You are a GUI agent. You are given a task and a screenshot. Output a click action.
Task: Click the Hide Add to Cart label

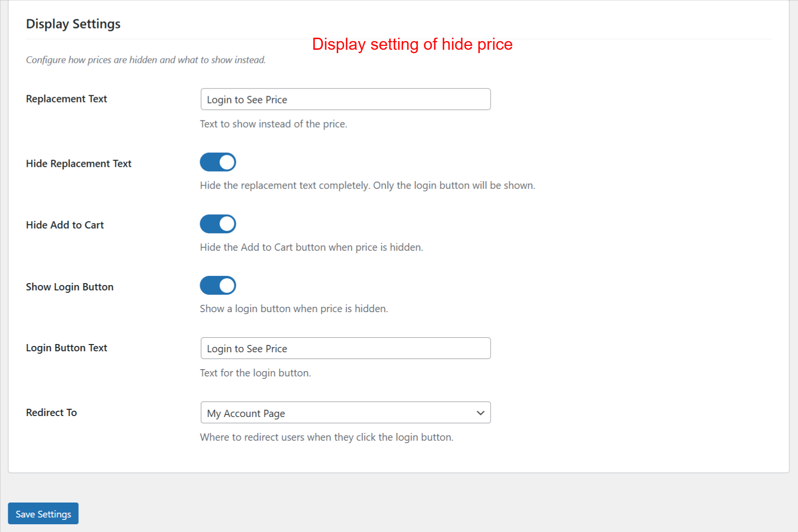(x=64, y=225)
